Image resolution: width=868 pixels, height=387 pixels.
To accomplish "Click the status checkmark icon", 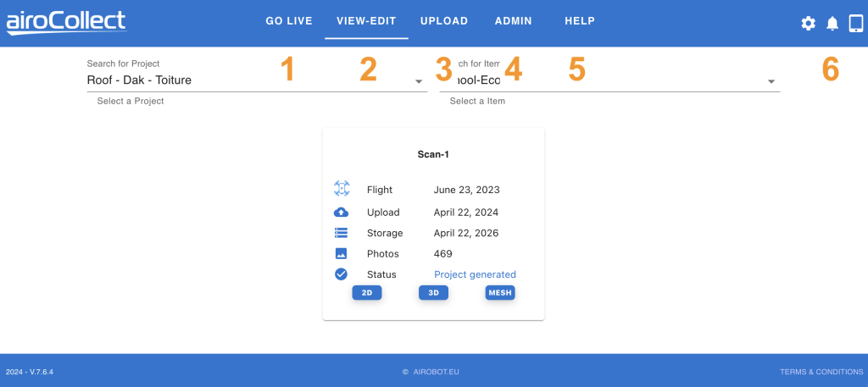I will [342, 274].
